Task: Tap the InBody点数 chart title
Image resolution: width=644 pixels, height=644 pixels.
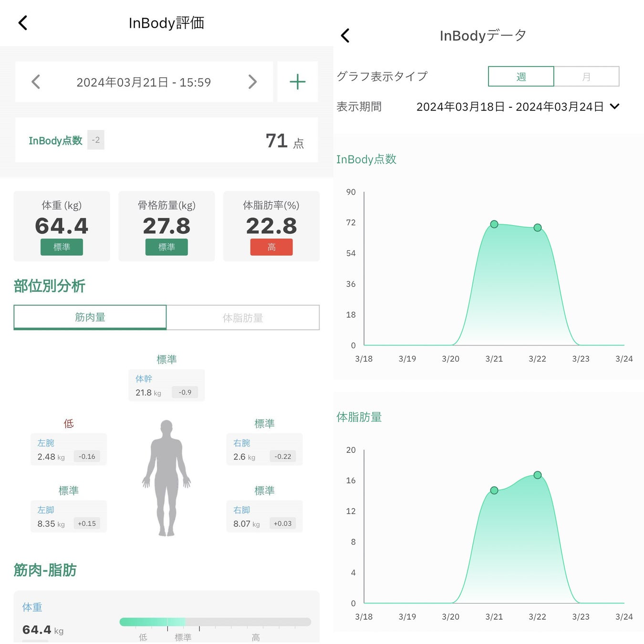Action: (366, 159)
